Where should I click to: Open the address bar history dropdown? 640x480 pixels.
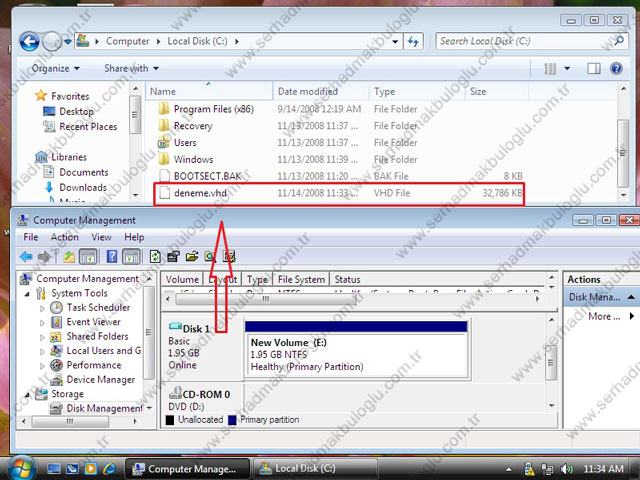click(x=395, y=41)
